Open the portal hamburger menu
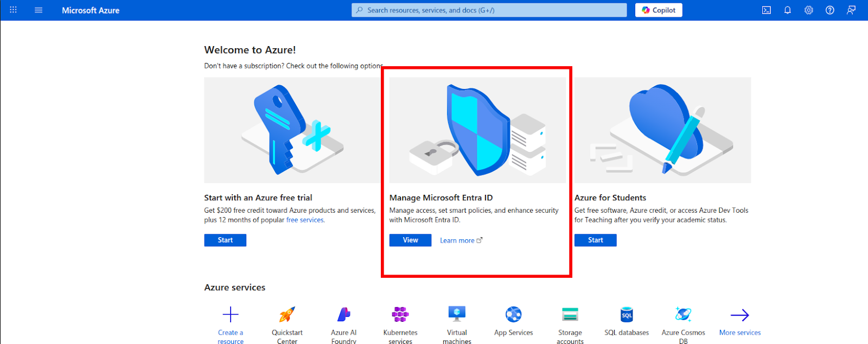 [x=39, y=10]
